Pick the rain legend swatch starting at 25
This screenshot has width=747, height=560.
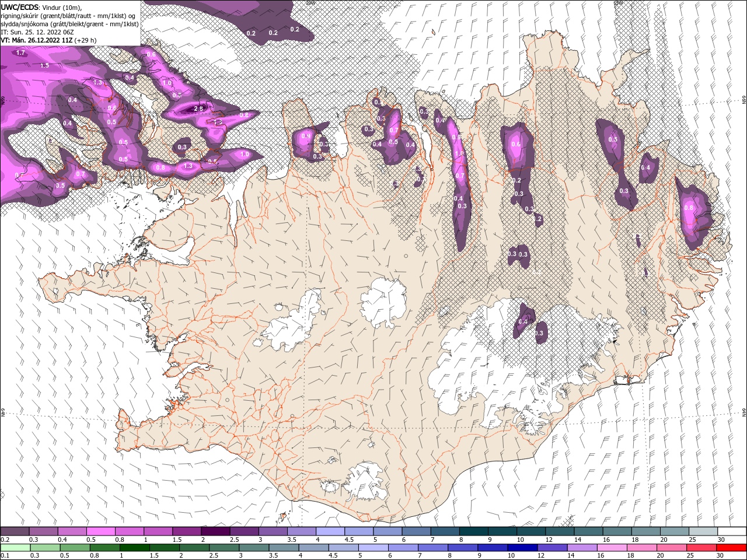coord(702,548)
